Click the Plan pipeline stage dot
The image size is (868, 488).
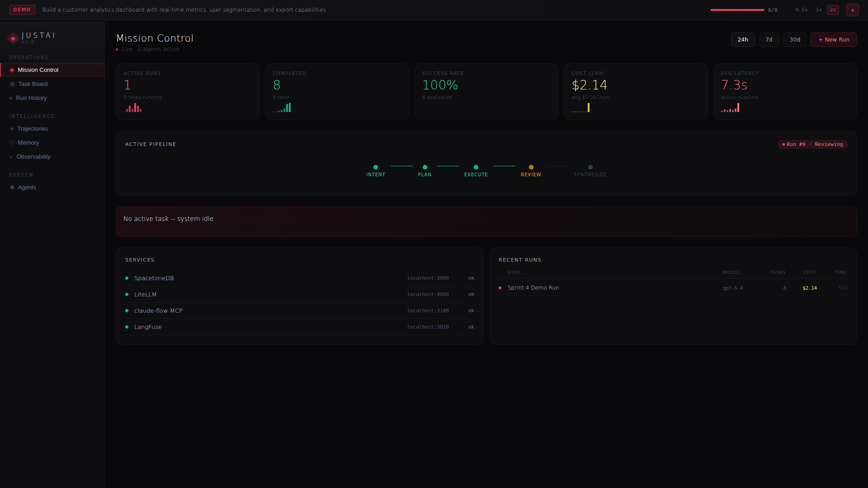(425, 167)
